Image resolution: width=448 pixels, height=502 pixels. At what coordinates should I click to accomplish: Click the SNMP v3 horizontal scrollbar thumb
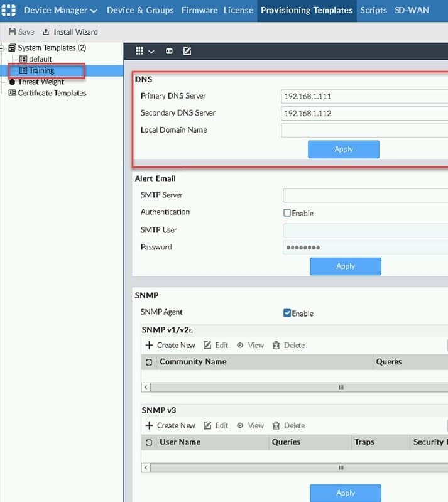coord(341,467)
